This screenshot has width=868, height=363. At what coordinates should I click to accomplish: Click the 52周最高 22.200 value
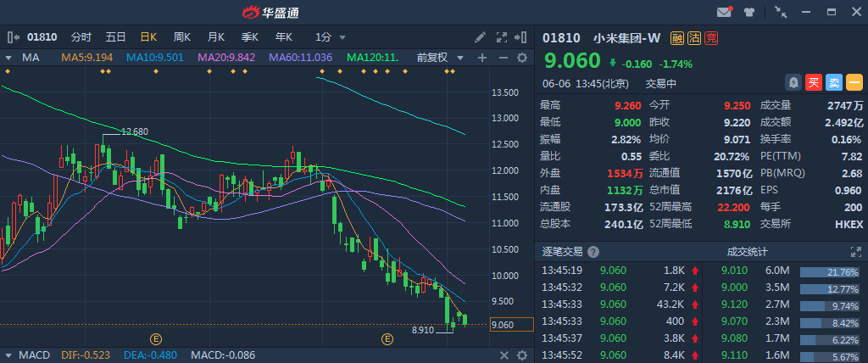[x=734, y=207]
